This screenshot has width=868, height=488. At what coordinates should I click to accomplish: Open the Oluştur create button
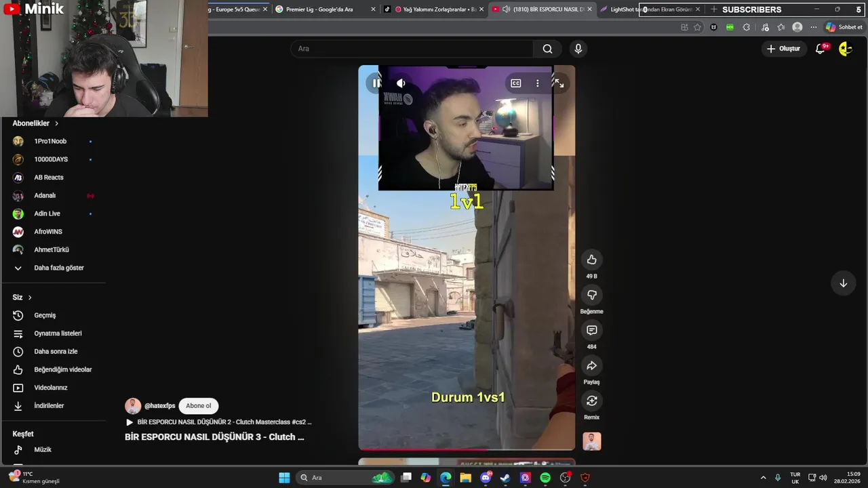pos(783,49)
